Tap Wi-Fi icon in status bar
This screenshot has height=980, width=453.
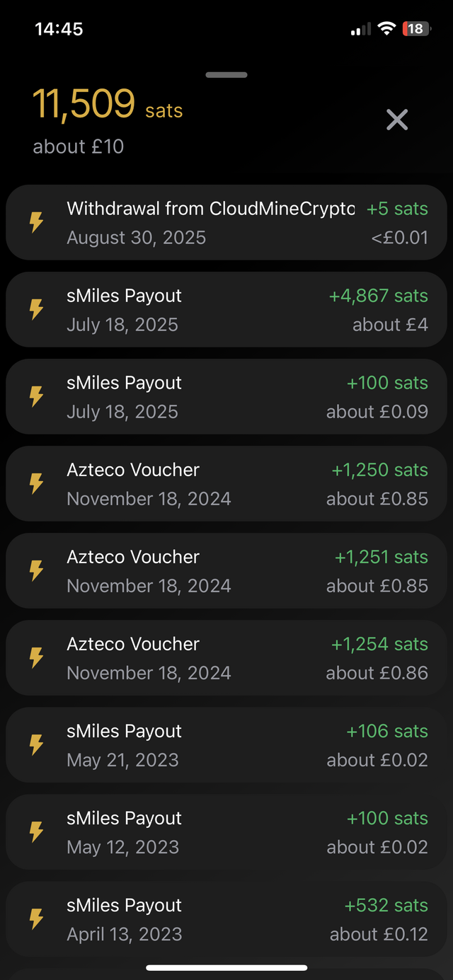click(386, 29)
